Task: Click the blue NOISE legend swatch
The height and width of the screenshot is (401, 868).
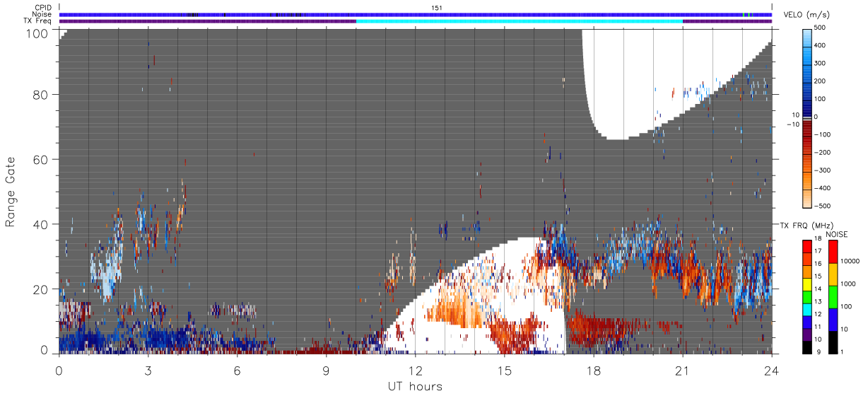Action: (x=832, y=320)
